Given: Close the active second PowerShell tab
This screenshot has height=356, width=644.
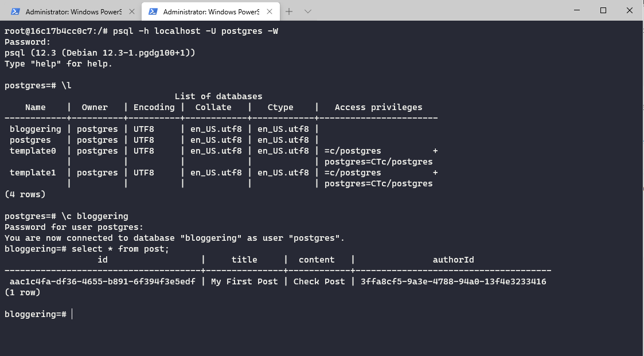Looking at the screenshot, I should pyautogui.click(x=270, y=11).
